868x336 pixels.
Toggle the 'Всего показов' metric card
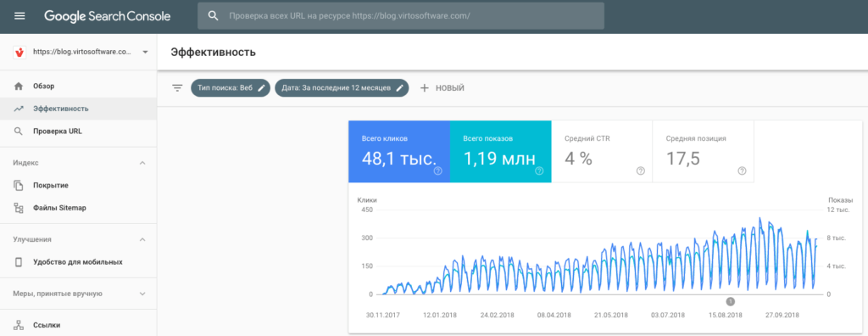pyautogui.click(x=500, y=151)
